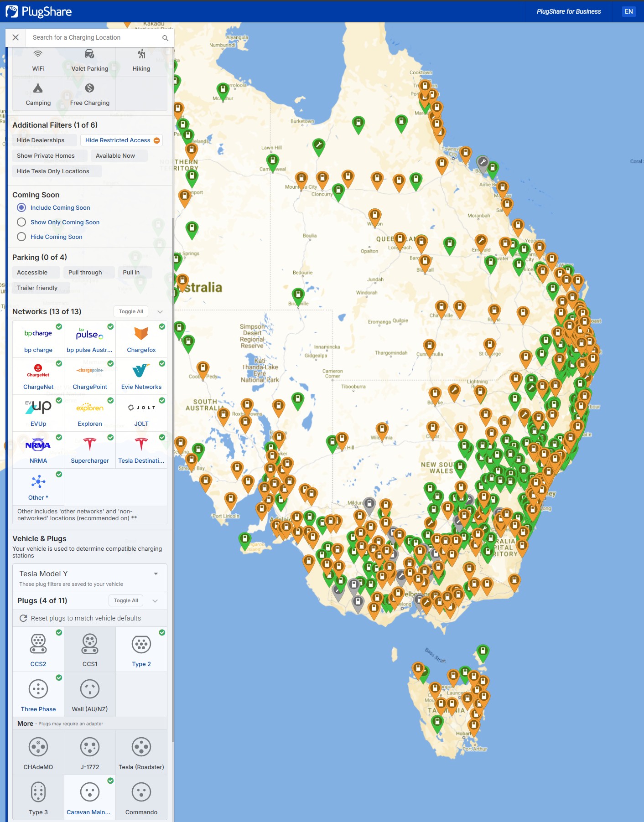This screenshot has width=644, height=822.
Task: Enable the J-1772 plug
Action: pos(90,752)
